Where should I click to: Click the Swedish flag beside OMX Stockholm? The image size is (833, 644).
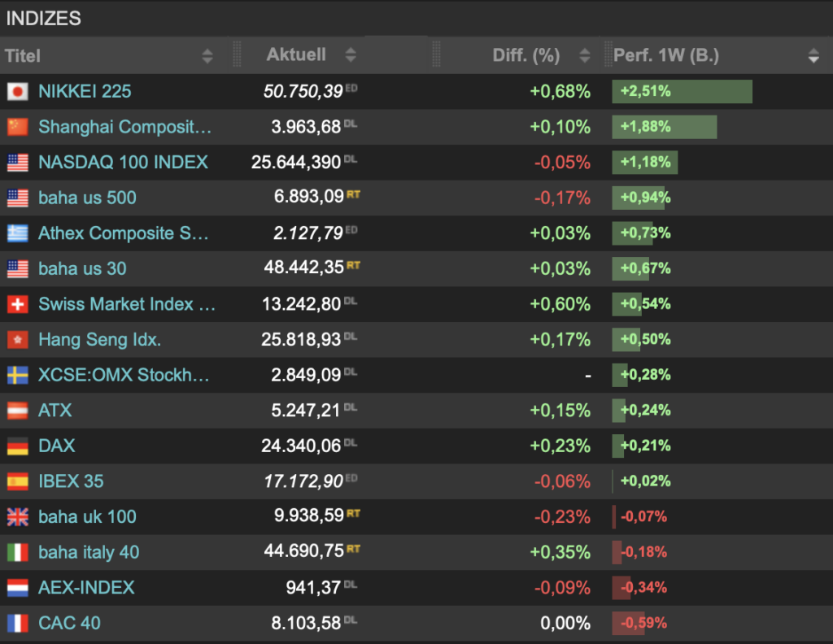point(17,375)
